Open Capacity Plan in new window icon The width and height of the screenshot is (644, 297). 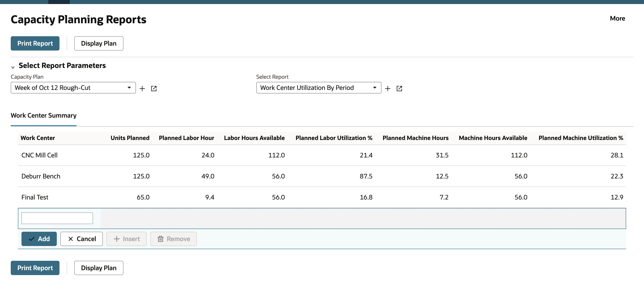(x=154, y=89)
